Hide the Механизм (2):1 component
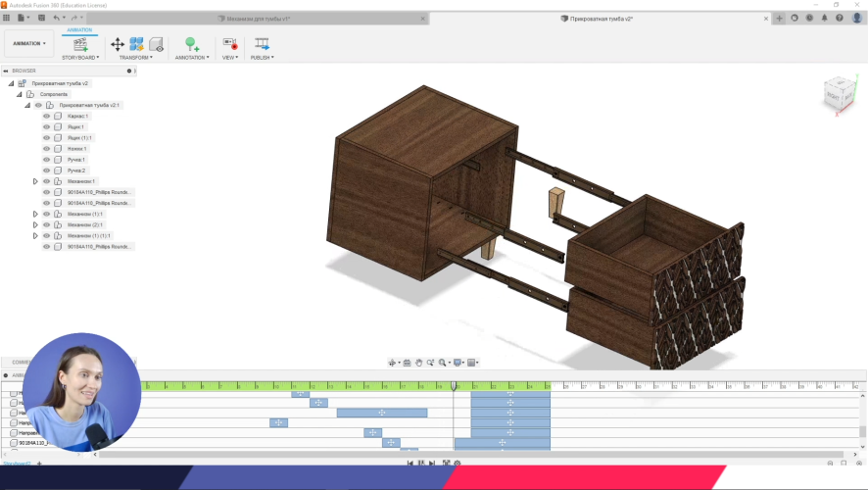The width and height of the screenshot is (868, 490). 46,224
